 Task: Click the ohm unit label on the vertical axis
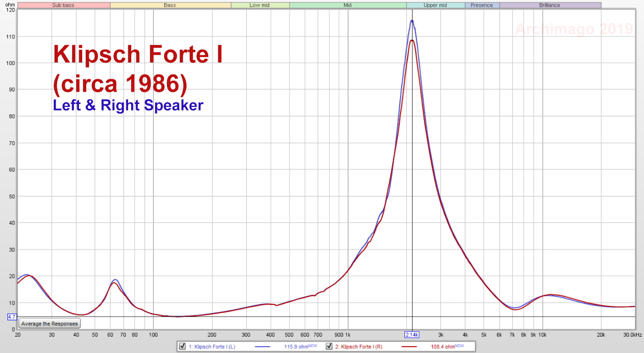(x=10, y=4)
